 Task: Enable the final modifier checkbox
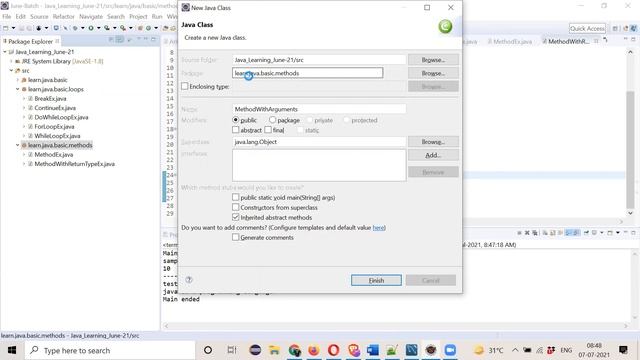coord(268,130)
